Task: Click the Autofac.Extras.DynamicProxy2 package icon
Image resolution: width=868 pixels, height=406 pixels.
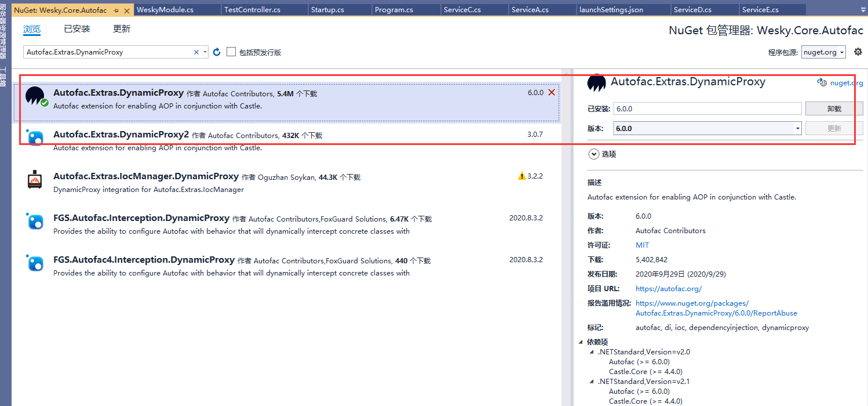Action: (35, 138)
